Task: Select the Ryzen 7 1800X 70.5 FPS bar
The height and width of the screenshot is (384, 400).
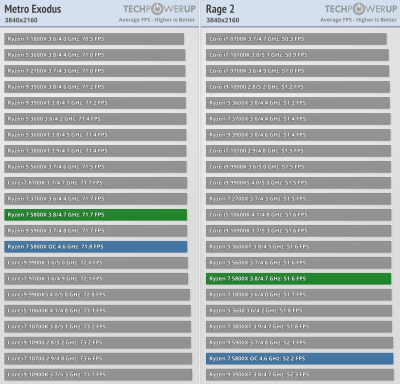Action: [x=94, y=39]
